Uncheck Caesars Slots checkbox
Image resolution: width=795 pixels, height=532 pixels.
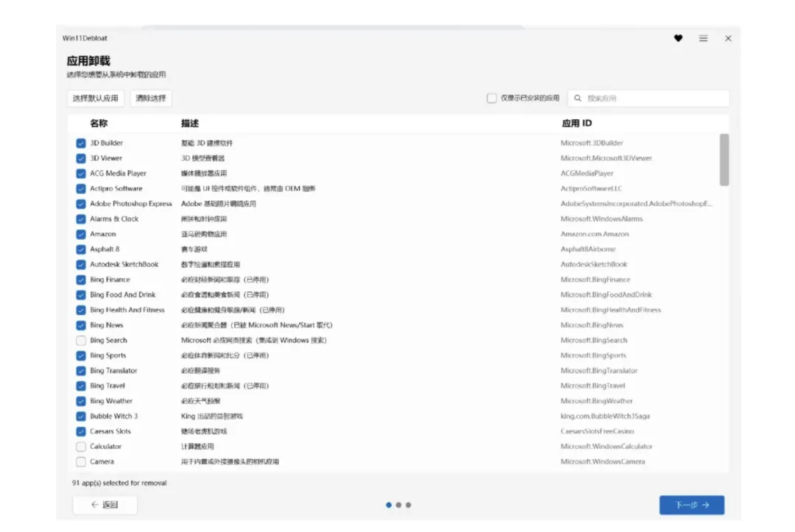pos(81,432)
